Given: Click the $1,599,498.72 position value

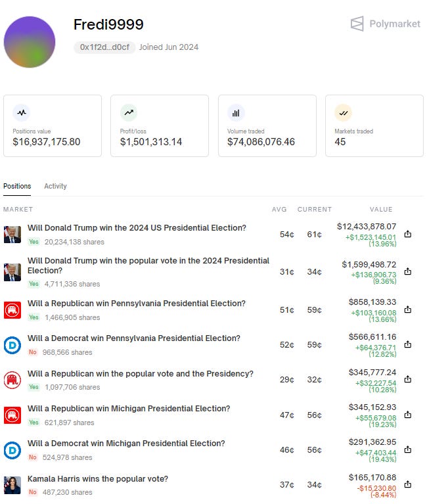Looking at the screenshot, I should 369,264.
